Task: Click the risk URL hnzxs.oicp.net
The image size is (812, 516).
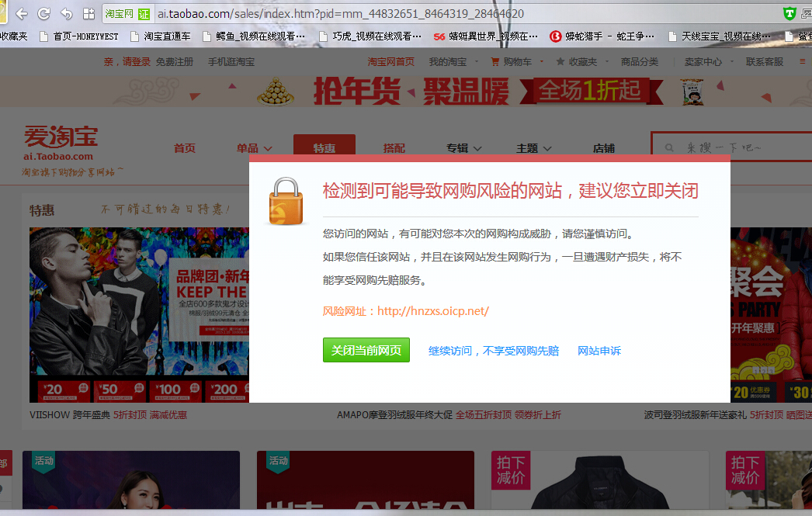Action: (x=432, y=311)
